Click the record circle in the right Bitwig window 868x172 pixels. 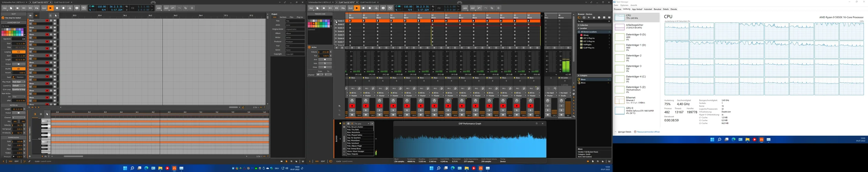(370, 8)
